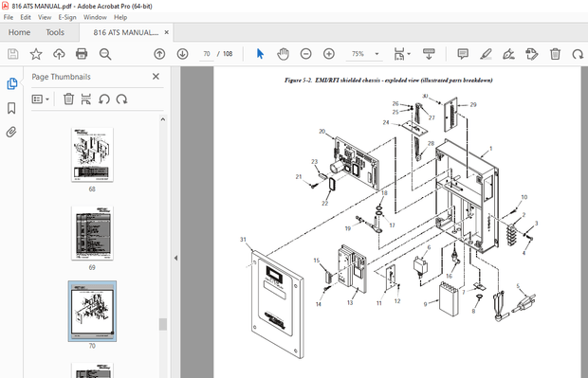The height and width of the screenshot is (378, 588).
Task: Print the document
Action: [82, 54]
